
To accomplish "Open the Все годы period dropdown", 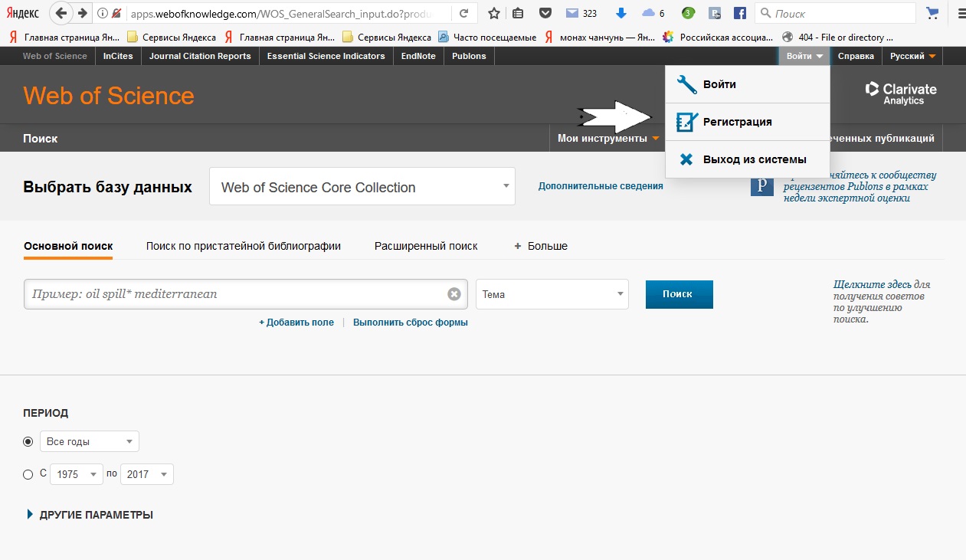I will point(90,441).
